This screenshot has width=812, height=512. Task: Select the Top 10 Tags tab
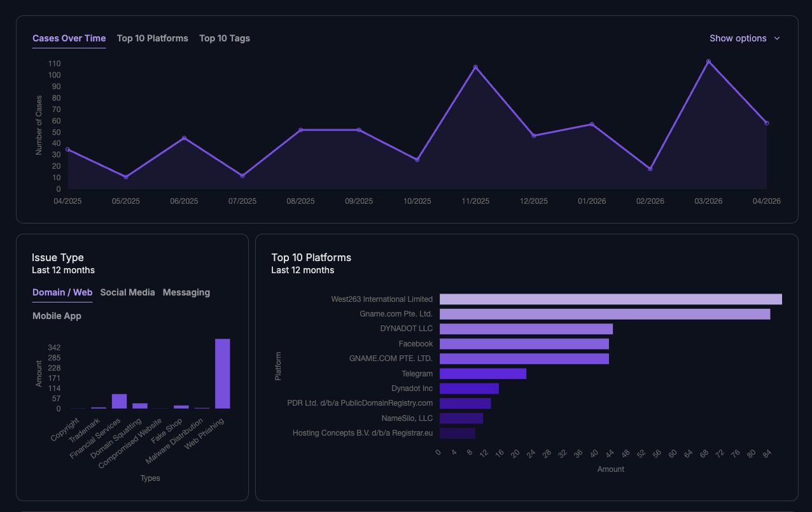224,38
